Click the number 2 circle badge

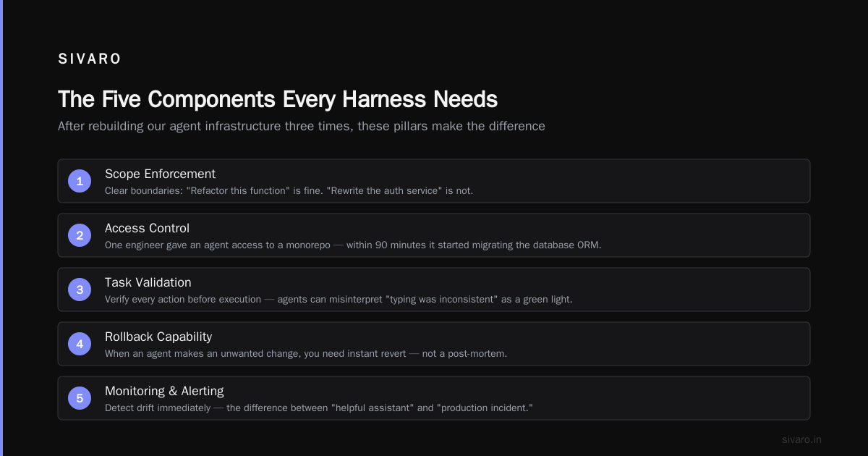[x=80, y=235]
